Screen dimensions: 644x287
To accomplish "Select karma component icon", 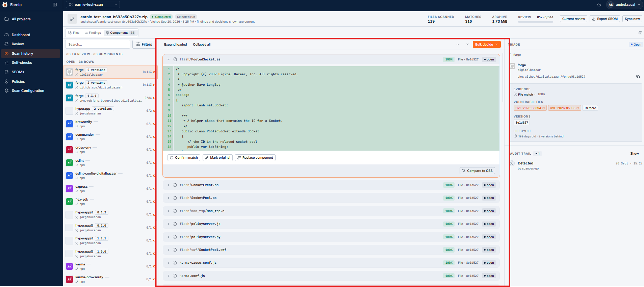I will [69, 266].
